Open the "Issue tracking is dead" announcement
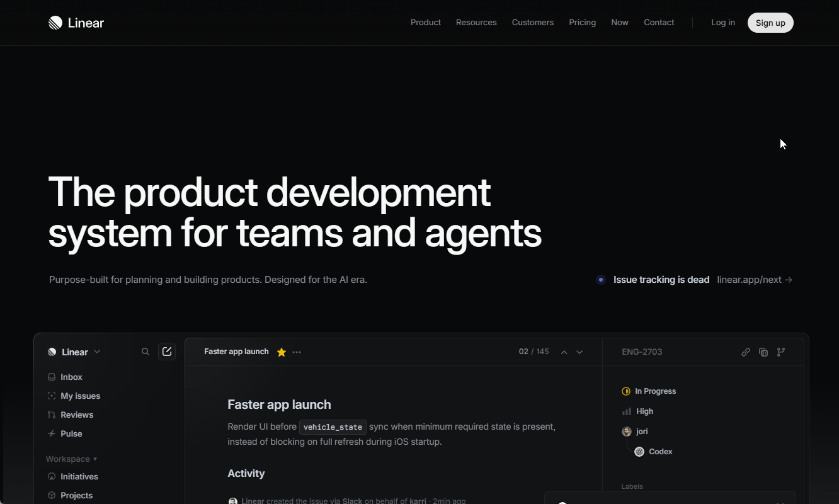The image size is (839, 504). pos(661,280)
